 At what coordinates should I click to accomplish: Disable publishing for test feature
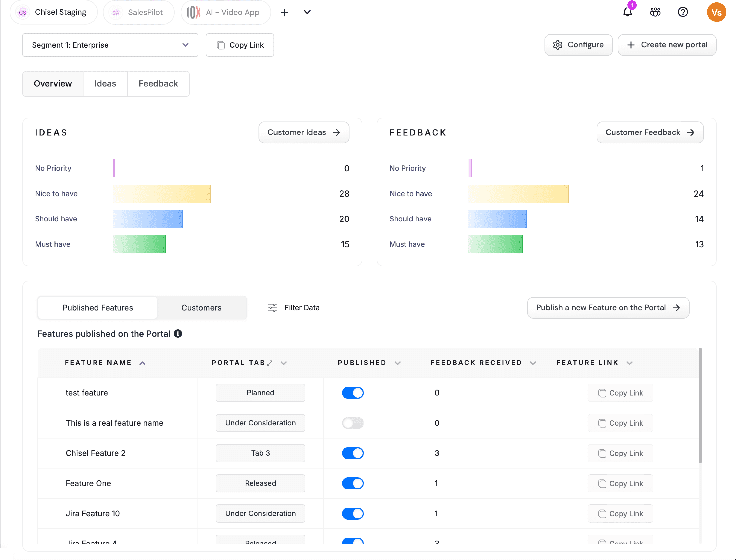[x=353, y=393]
